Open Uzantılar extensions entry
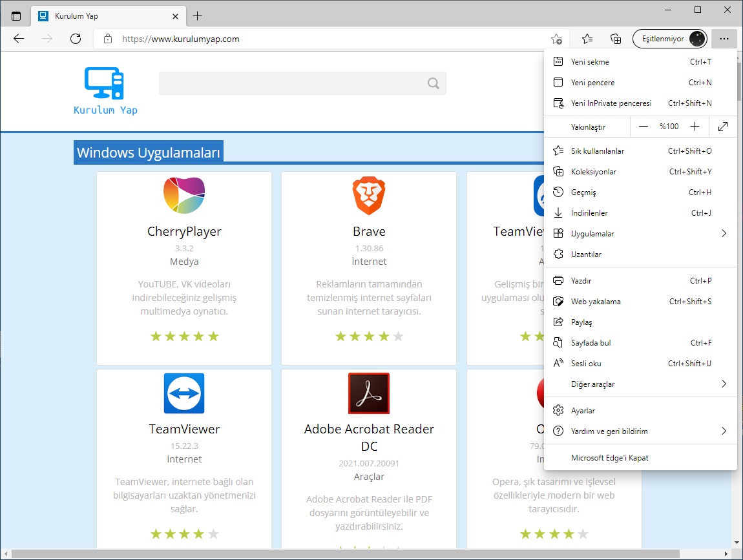The image size is (743, 560). (x=640, y=254)
